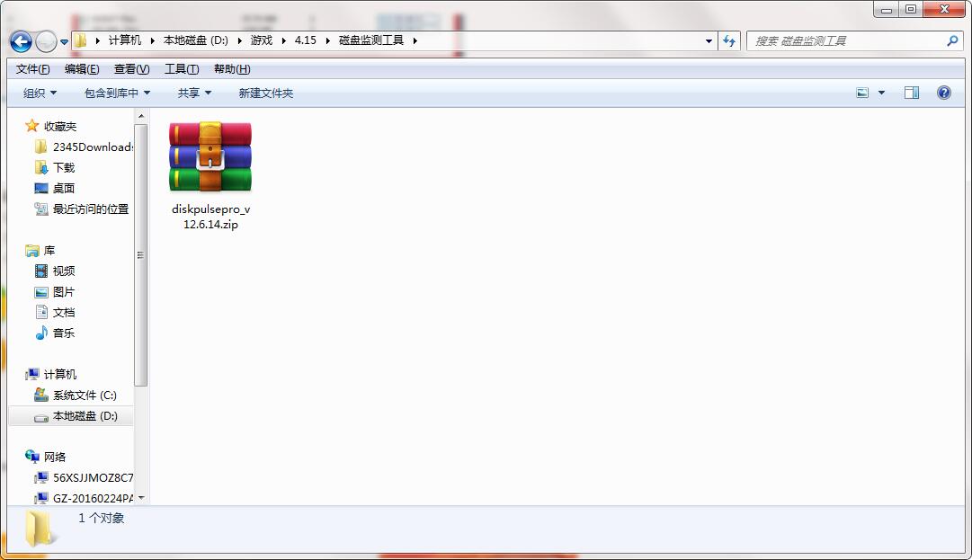Screen dimensions: 972x560
Task: Select 磁盘监测工具 breadcrumb in the address bar
Action: click(371, 40)
